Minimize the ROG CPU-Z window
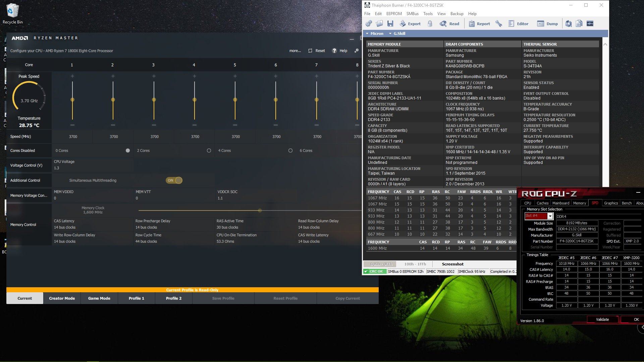The height and width of the screenshot is (362, 644). click(x=638, y=192)
